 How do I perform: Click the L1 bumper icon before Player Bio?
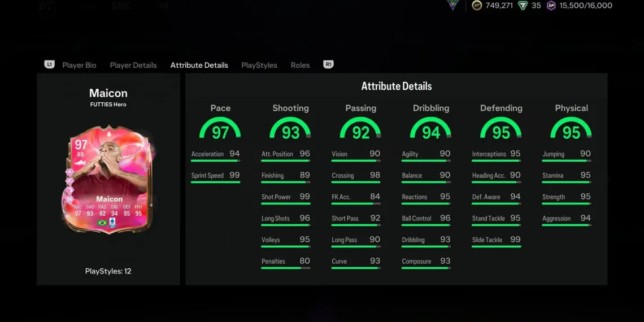point(49,65)
